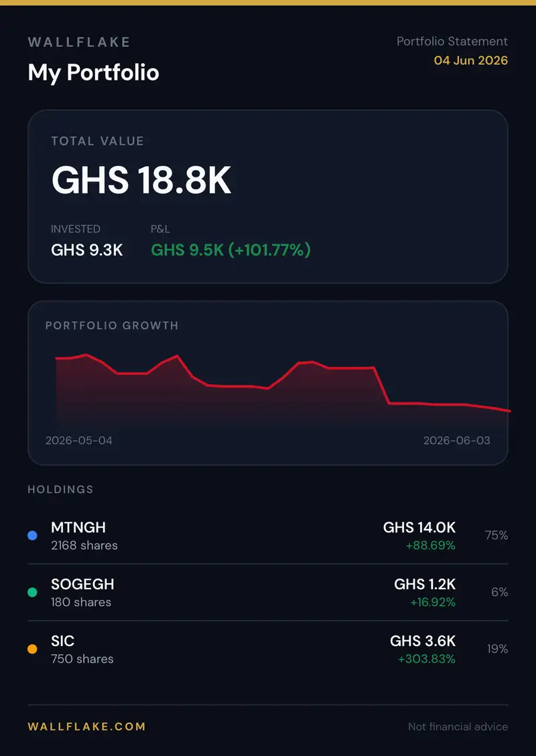Select the SOGEGH ticker name
Viewport: 536px width, 756px height.
click(82, 585)
